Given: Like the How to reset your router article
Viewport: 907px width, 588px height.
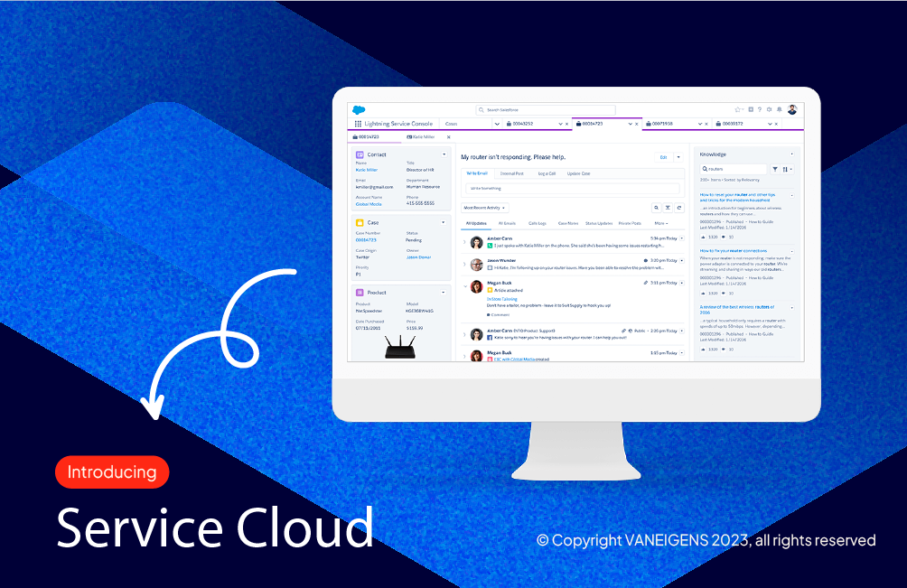Looking at the screenshot, I should pyautogui.click(x=704, y=237).
